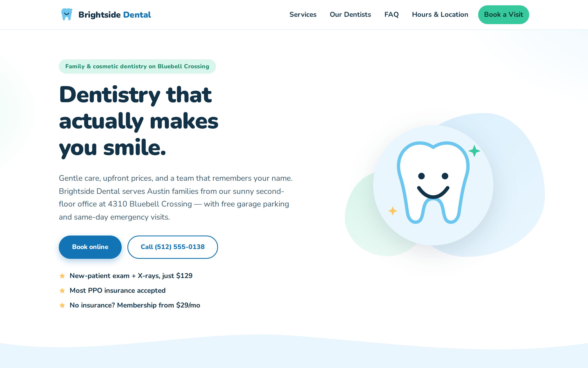588x368 pixels.
Task: Call (512) 555-0138 button
Action: [x=173, y=247]
